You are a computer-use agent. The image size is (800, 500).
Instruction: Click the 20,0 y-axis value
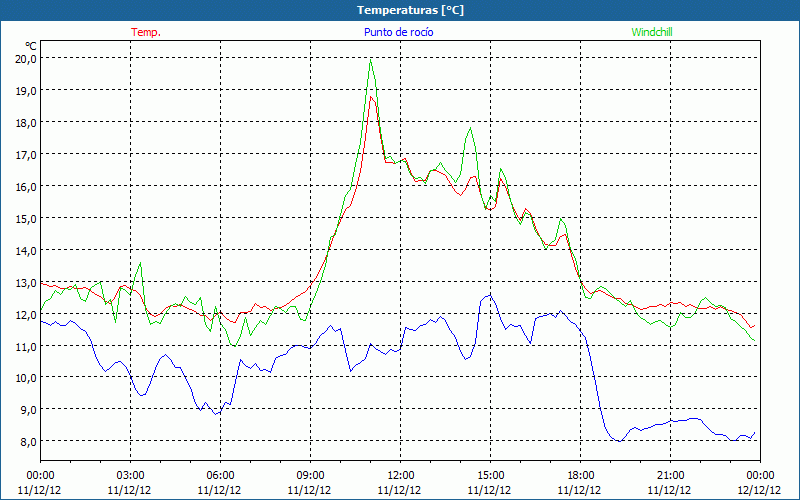[27, 58]
